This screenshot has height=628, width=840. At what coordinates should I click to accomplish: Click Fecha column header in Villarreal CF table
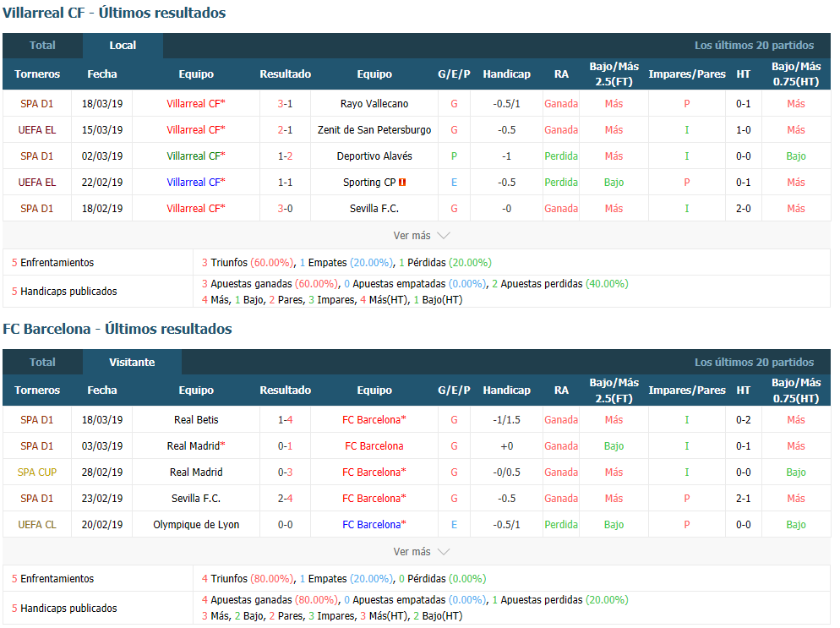point(101,74)
